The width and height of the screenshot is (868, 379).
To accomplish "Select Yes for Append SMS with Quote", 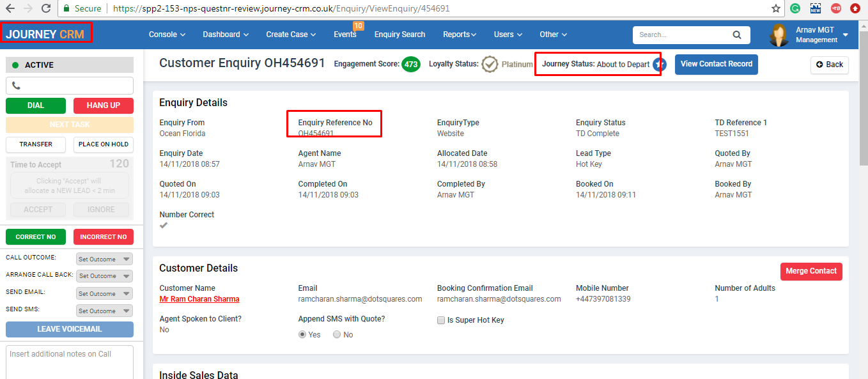I will pos(302,334).
